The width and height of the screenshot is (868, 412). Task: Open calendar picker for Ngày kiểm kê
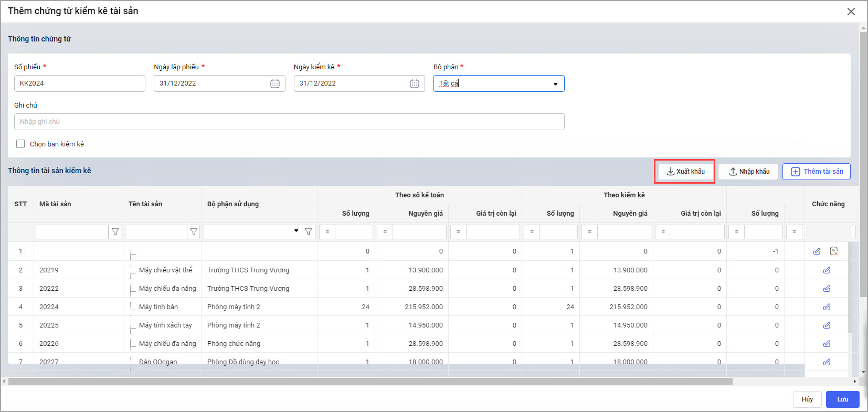tap(415, 83)
